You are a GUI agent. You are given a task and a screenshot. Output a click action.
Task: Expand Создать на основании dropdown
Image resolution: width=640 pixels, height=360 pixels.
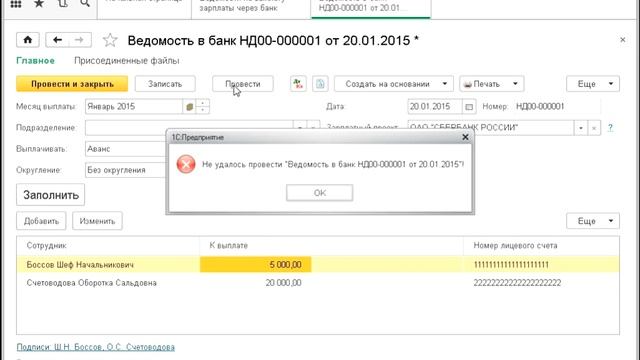pyautogui.click(x=445, y=84)
